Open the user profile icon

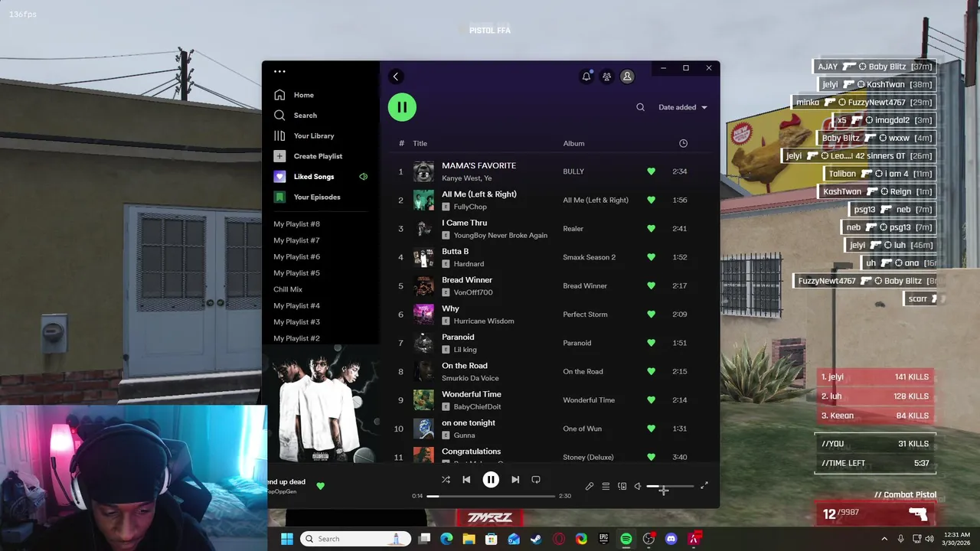(627, 76)
